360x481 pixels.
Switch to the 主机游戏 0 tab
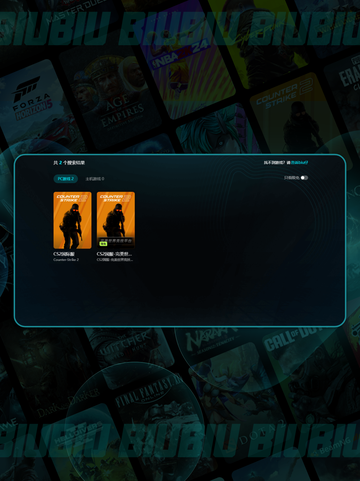click(x=95, y=179)
